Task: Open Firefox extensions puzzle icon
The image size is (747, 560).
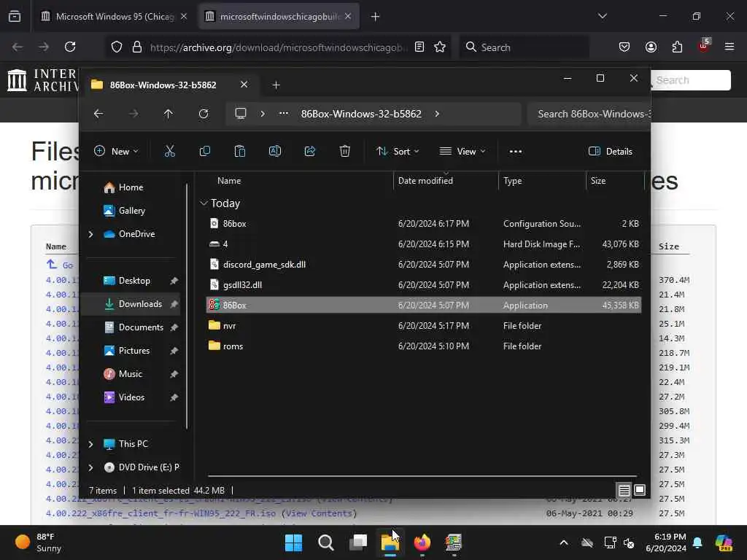Action: click(677, 47)
